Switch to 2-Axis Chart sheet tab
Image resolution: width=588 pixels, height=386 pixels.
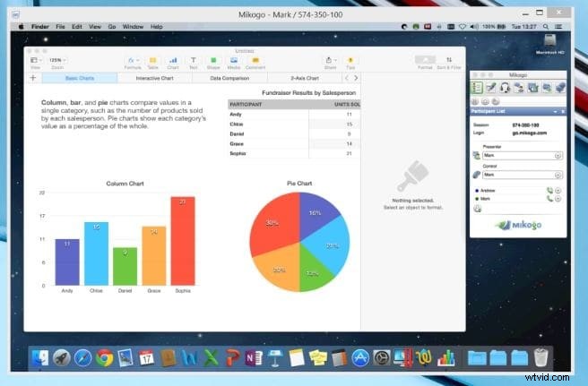305,78
